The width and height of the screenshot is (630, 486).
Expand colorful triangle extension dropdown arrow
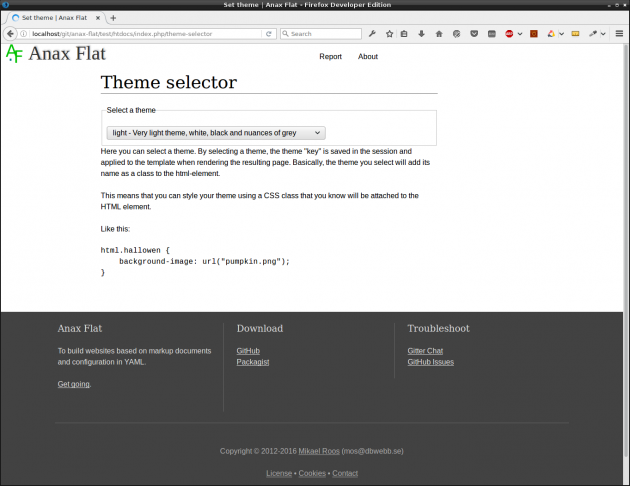click(562, 34)
